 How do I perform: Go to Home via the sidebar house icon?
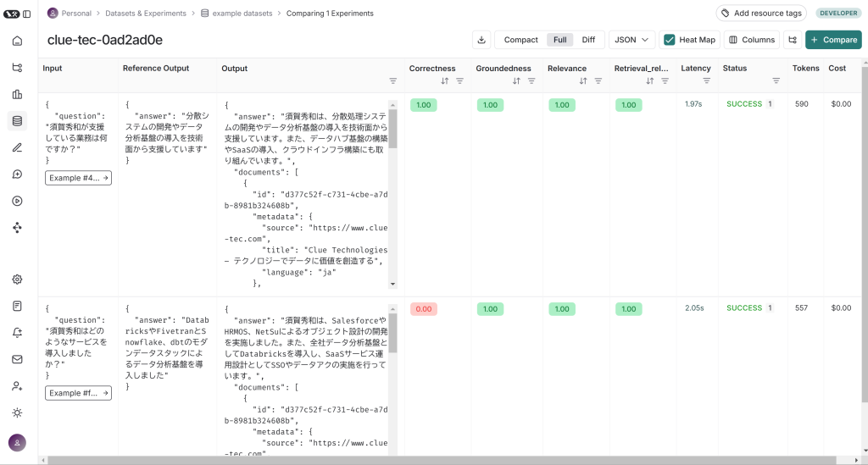17,41
